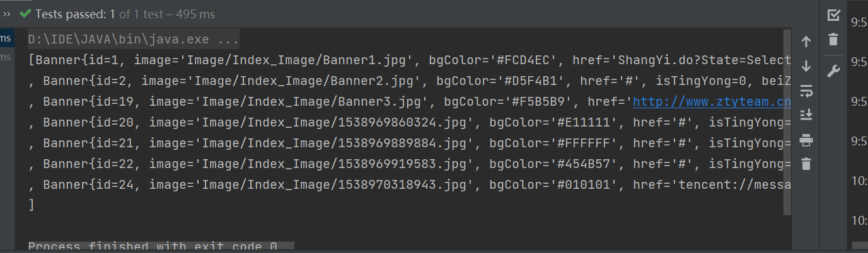Image resolution: width=868 pixels, height=253 pixels.
Task: Open the http://www.ztyteam.cn link
Action: (712, 101)
